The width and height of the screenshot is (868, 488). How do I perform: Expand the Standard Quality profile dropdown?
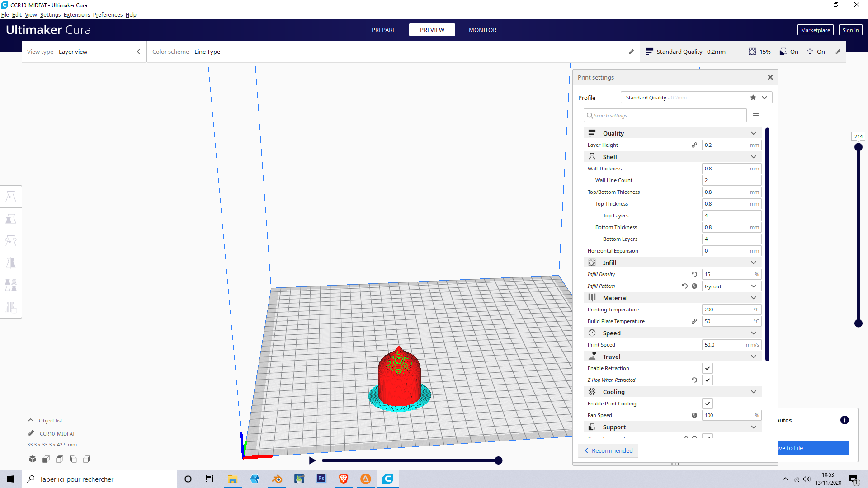click(764, 98)
